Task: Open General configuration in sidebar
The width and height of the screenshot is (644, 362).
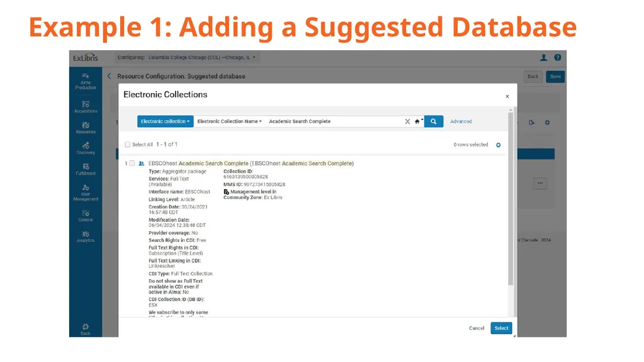Action: tap(86, 216)
